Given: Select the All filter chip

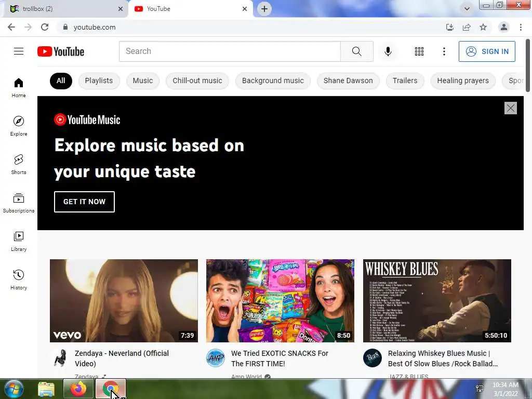Looking at the screenshot, I should pyautogui.click(x=61, y=81).
